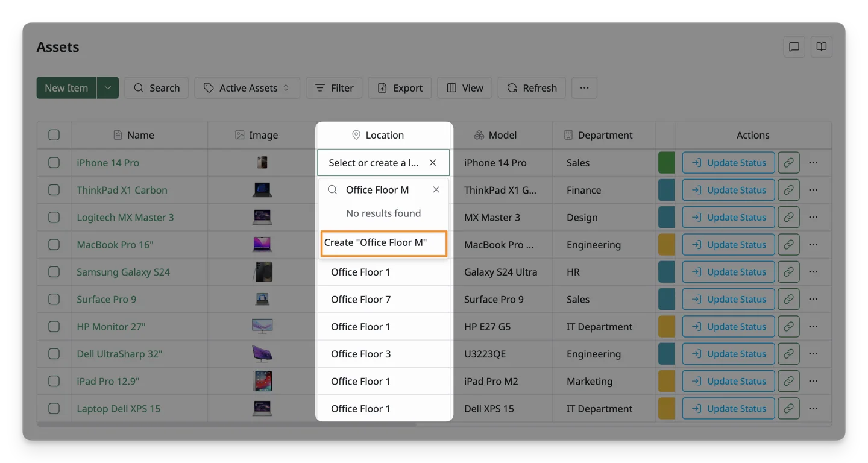Update Status for iPhone 14 Pro
This screenshot has width=868, height=463.
(x=728, y=163)
